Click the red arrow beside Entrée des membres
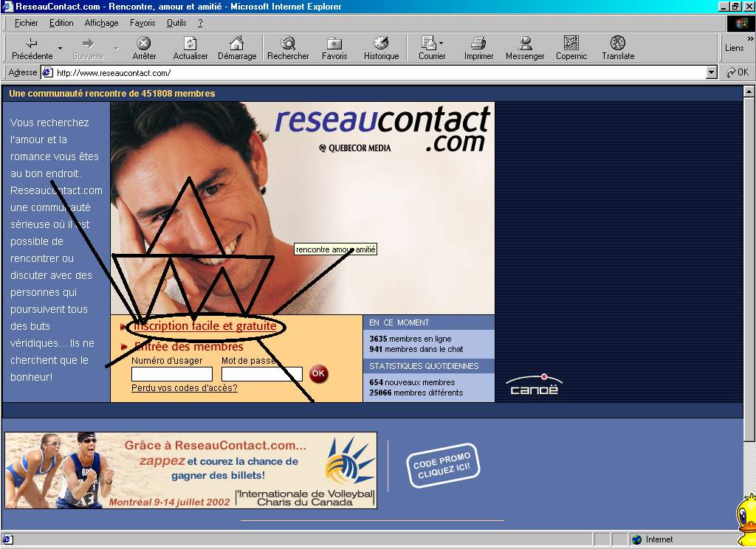Viewport: 756px width, 549px height. pos(124,347)
